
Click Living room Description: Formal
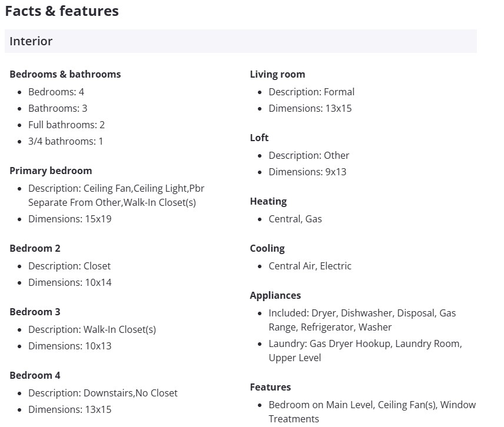[311, 92]
